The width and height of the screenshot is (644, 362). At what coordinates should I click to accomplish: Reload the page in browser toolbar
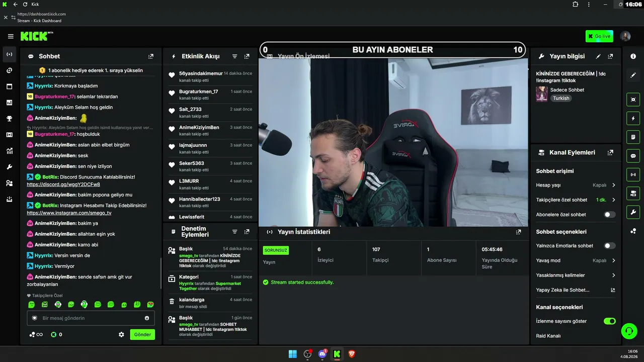coord(25,4)
